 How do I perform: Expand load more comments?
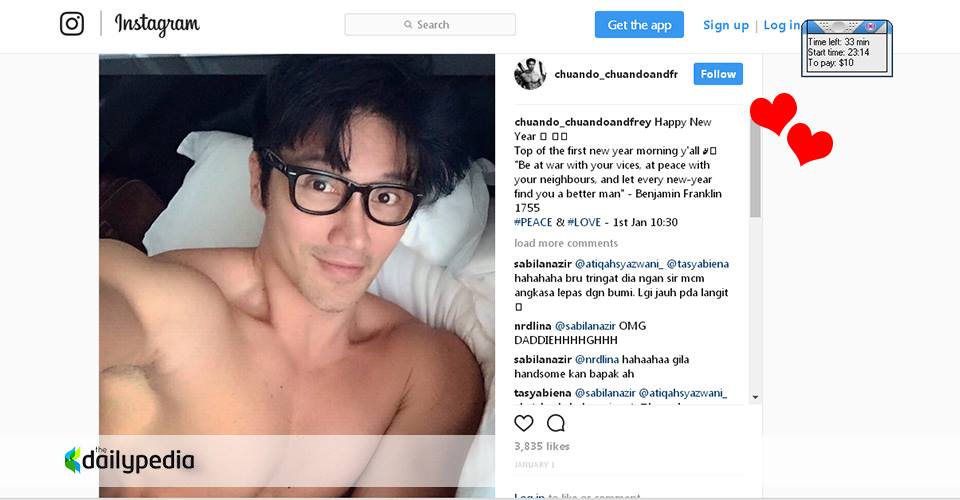tap(566, 243)
